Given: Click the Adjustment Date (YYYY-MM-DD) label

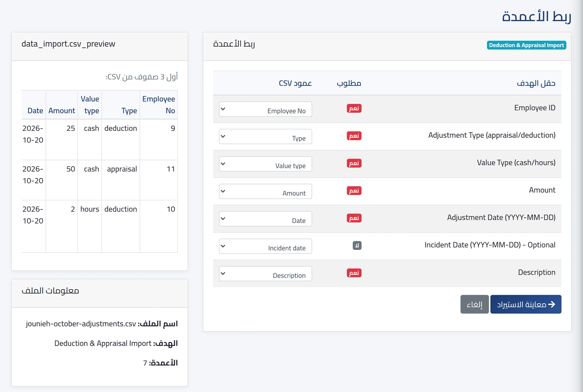Looking at the screenshot, I should pos(501,217).
